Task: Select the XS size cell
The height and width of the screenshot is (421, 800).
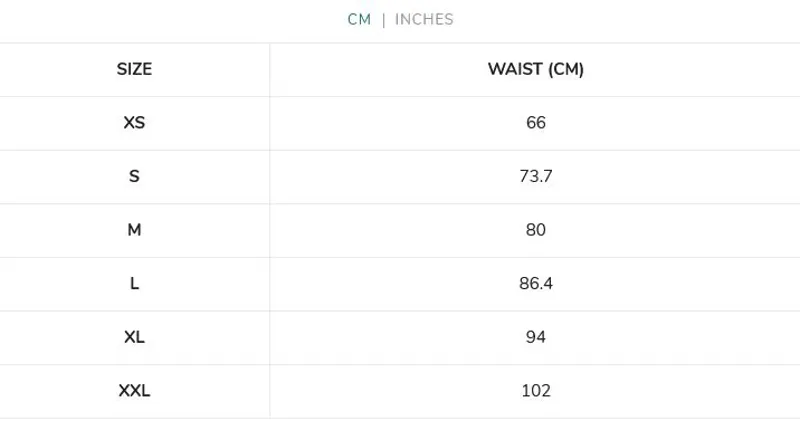Action: click(x=134, y=123)
